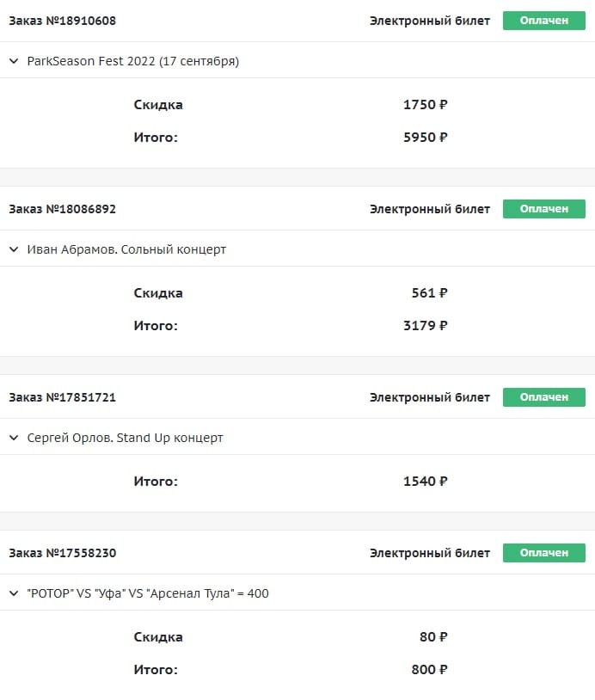Open order header Заказ №18086892
This screenshot has height=700, width=595.
[63, 209]
